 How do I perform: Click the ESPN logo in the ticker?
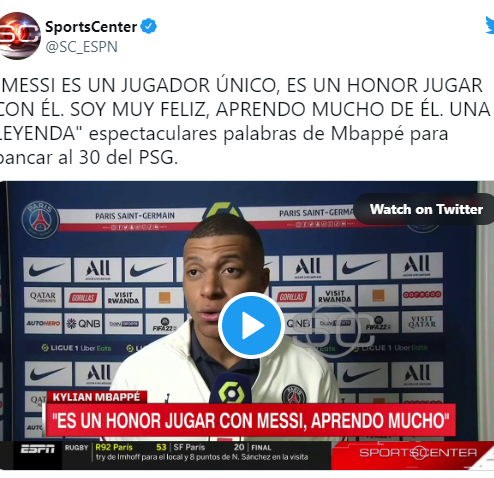[x=37, y=449]
